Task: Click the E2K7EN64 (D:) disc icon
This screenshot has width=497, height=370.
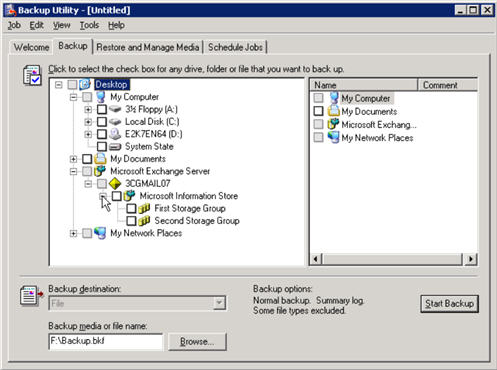Action: [x=115, y=134]
